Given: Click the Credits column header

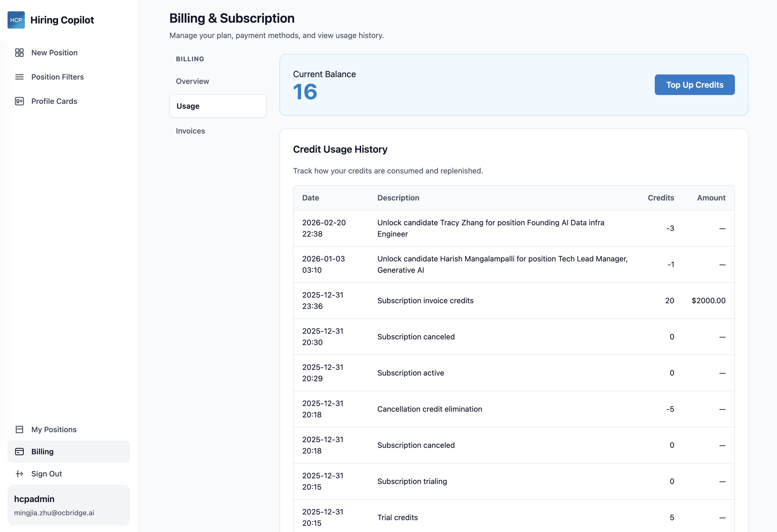Looking at the screenshot, I should [661, 198].
